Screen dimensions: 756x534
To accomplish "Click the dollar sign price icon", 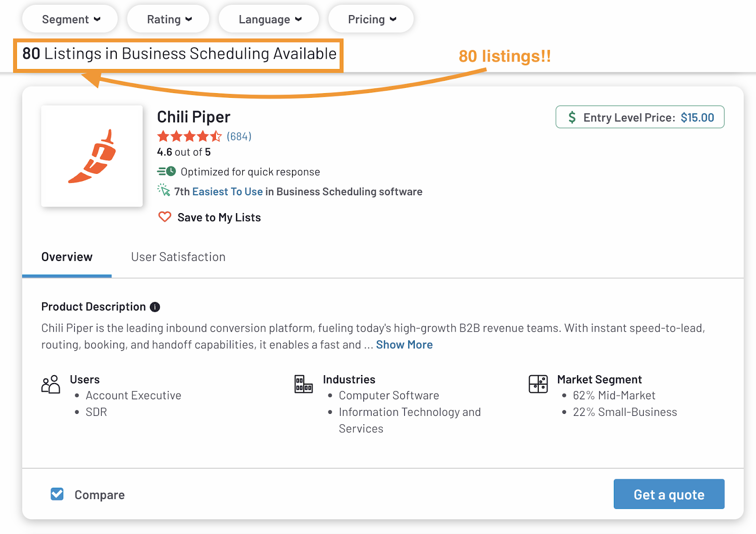I will tap(572, 117).
